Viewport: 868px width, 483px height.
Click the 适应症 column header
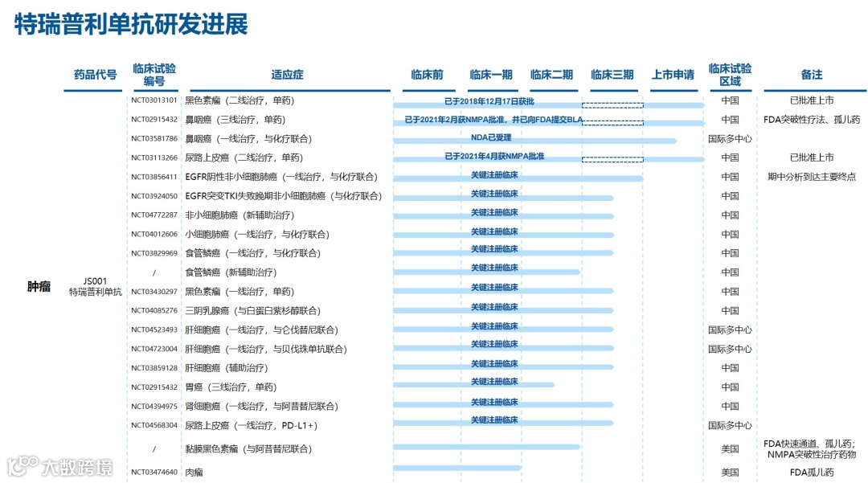[x=287, y=75]
